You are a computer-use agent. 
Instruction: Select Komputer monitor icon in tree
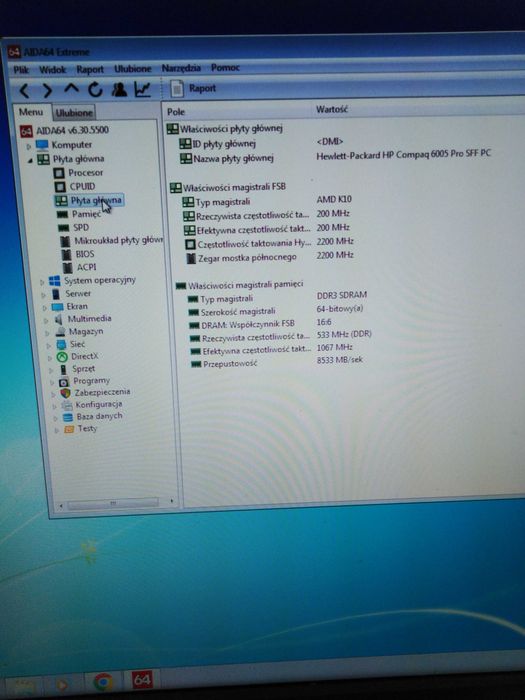(x=42, y=145)
